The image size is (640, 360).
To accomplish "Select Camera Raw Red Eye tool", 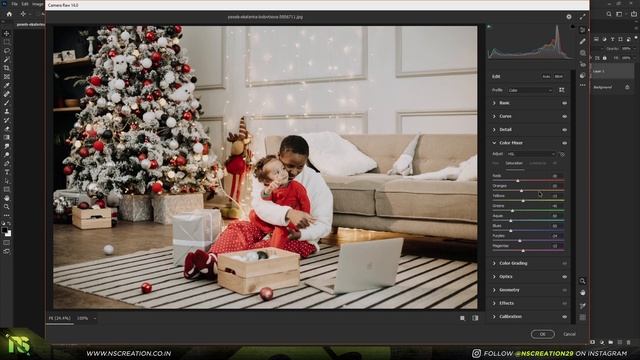I will (x=582, y=64).
